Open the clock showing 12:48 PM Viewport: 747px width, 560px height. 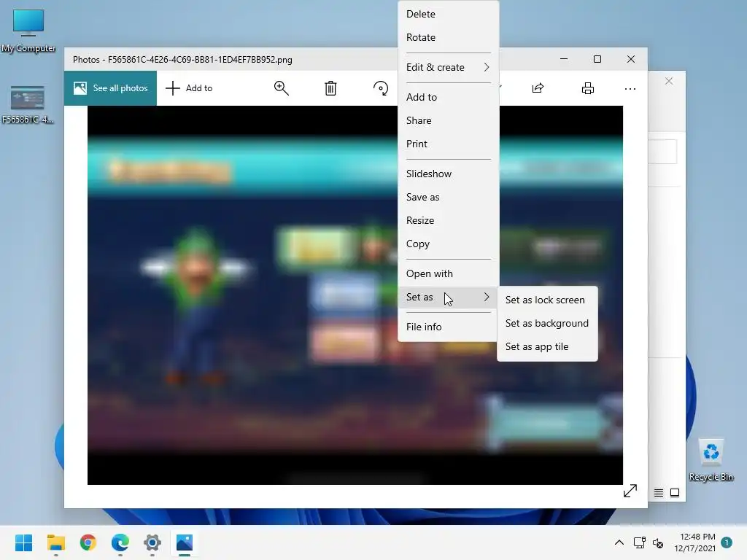coord(694,542)
